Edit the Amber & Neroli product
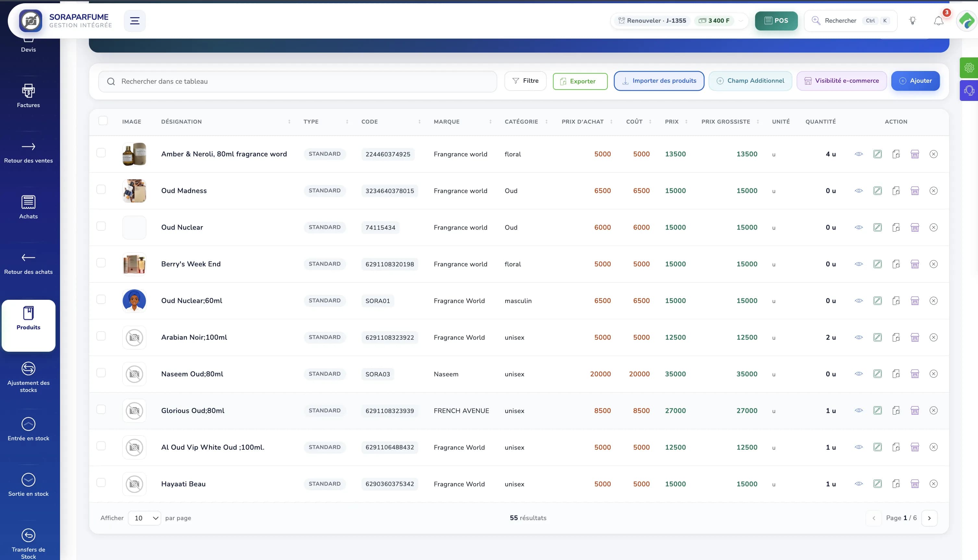The height and width of the screenshot is (560, 978). pos(877,154)
